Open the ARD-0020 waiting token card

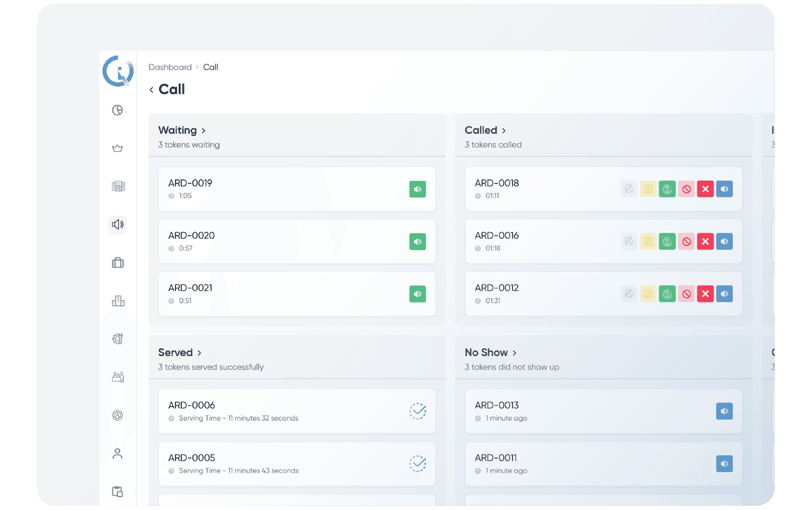tap(276, 241)
